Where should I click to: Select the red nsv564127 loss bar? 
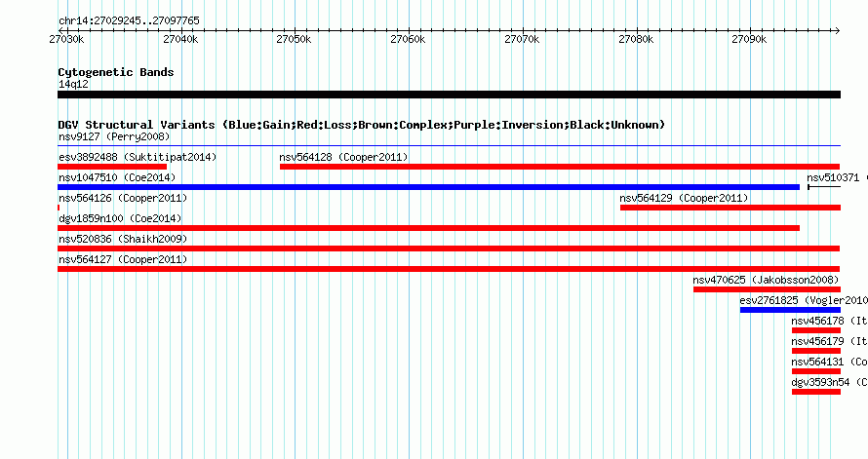click(x=449, y=269)
